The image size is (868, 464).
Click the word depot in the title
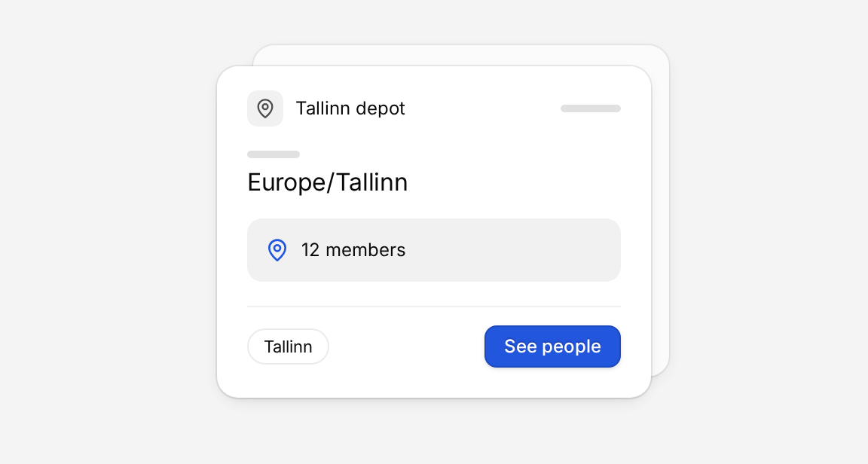[x=381, y=108]
